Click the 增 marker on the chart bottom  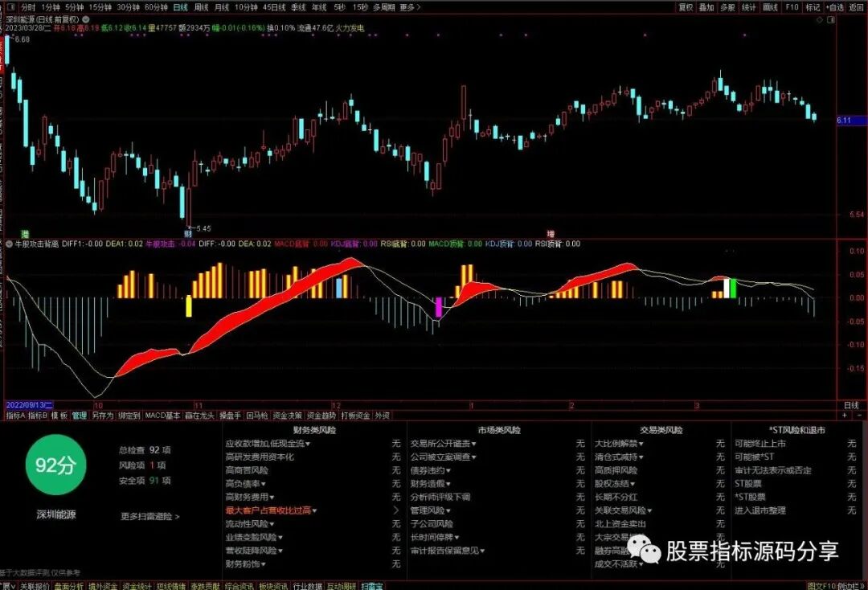click(x=551, y=234)
